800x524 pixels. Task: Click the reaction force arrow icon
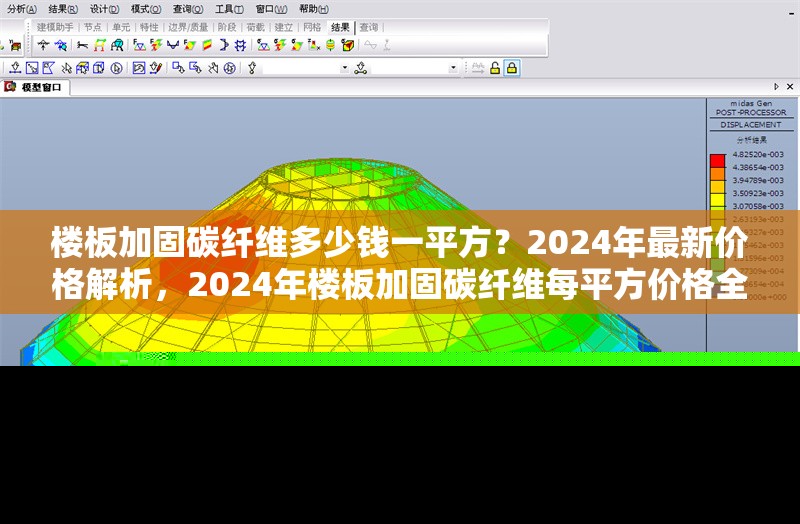pos(43,45)
